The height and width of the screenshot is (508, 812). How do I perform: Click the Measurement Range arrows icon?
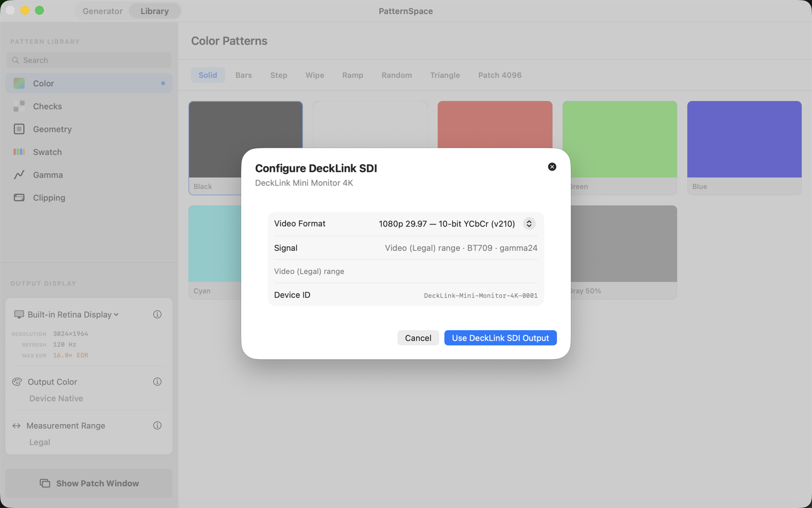click(x=17, y=426)
